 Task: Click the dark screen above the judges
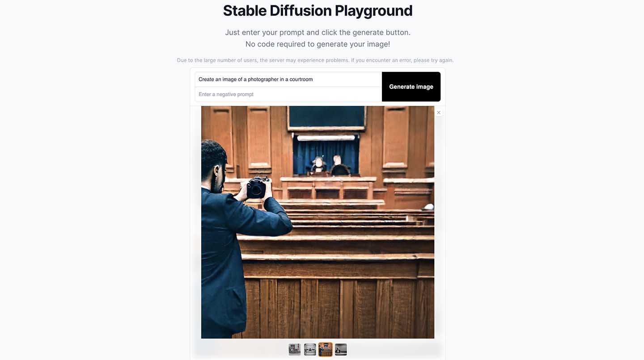coord(326,116)
